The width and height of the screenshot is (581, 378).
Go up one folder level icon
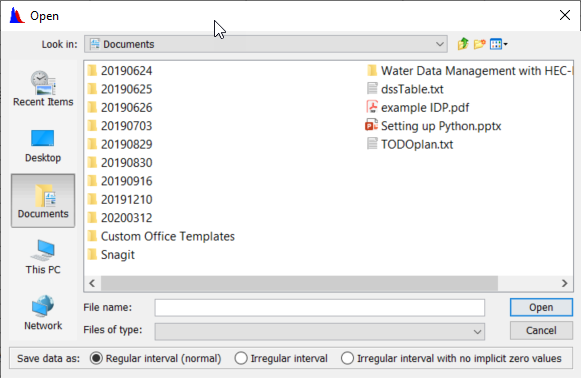point(463,44)
